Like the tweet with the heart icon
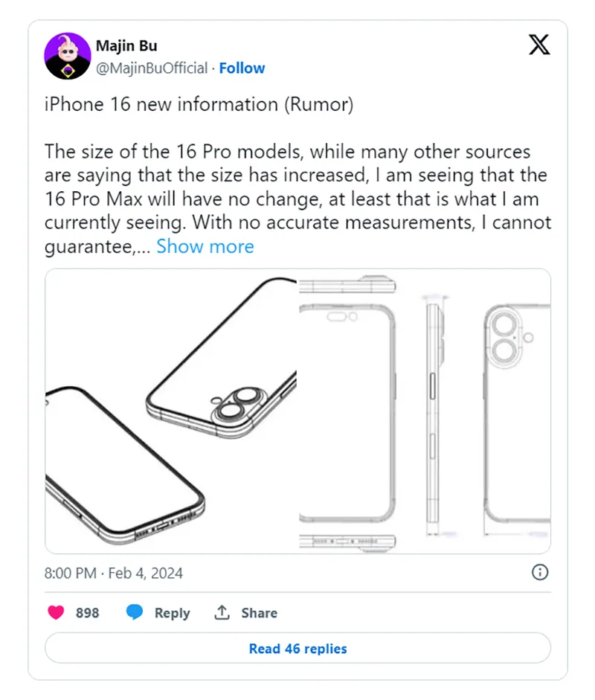The image size is (595, 700). click(56, 613)
